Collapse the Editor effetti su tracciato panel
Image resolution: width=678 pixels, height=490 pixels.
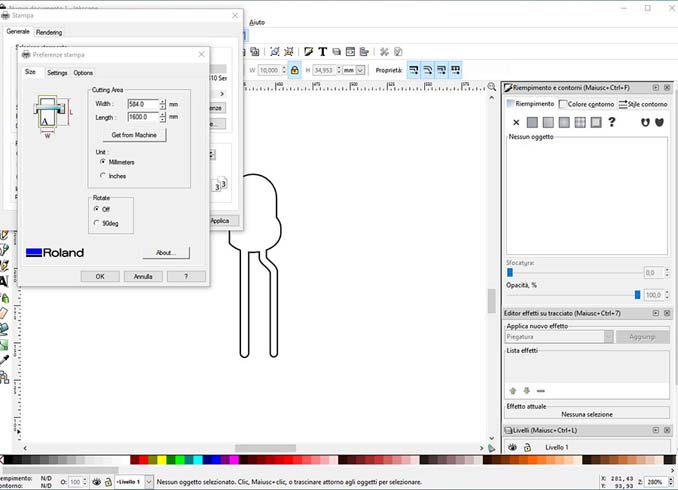coord(656,313)
